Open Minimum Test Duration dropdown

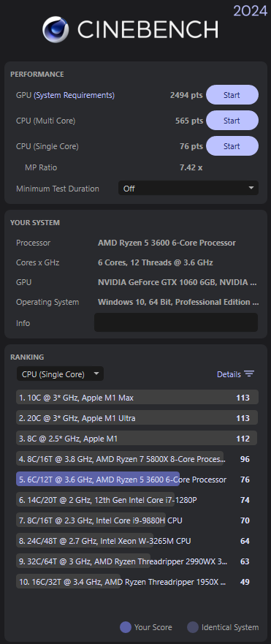[188, 188]
